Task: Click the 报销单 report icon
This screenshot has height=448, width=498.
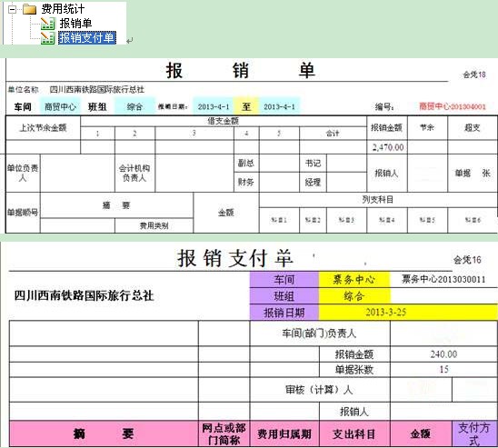Action: click(47, 24)
